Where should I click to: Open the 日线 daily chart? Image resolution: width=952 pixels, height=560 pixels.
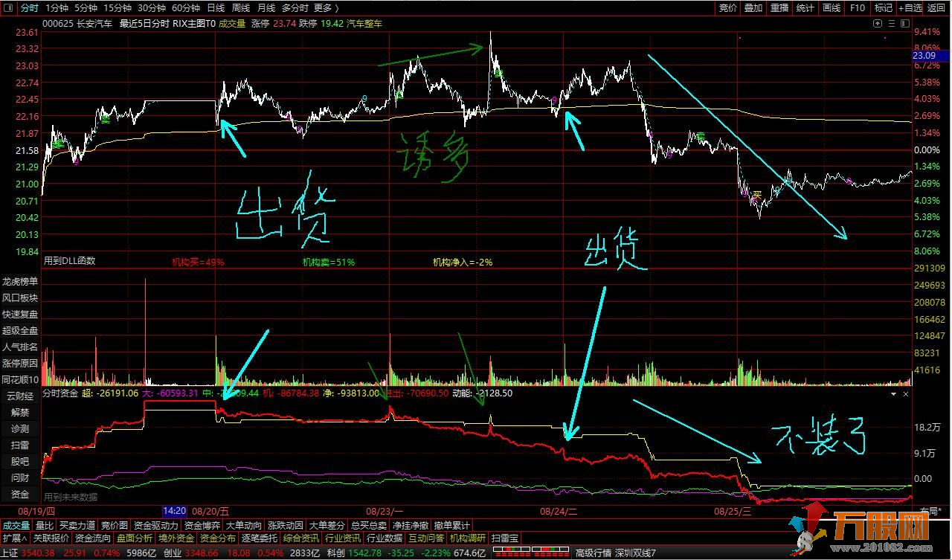pos(216,8)
